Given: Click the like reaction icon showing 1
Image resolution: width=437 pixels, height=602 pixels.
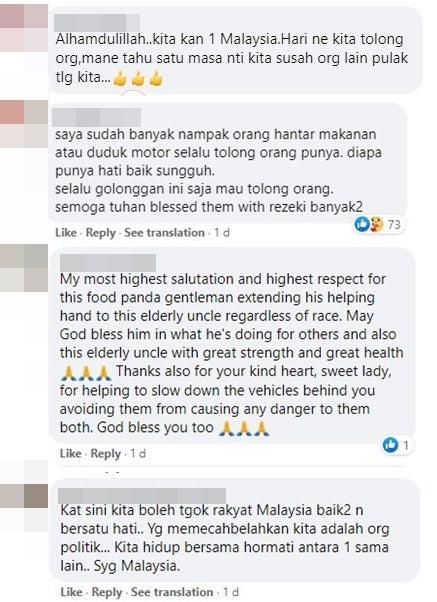Looking at the screenshot, I should point(391,445).
